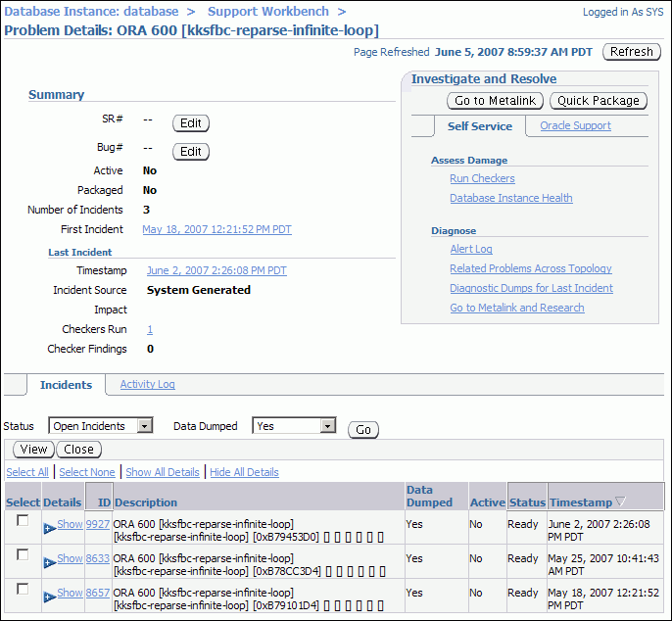Open incident ID 9927 link
This screenshot has width=672, height=621.
[x=98, y=524]
